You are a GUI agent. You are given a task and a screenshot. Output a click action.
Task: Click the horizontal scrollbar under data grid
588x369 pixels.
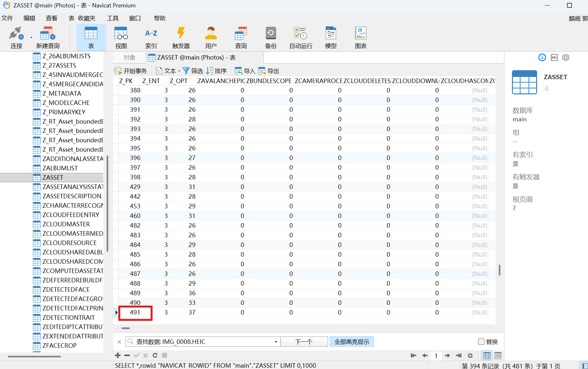pos(126,328)
